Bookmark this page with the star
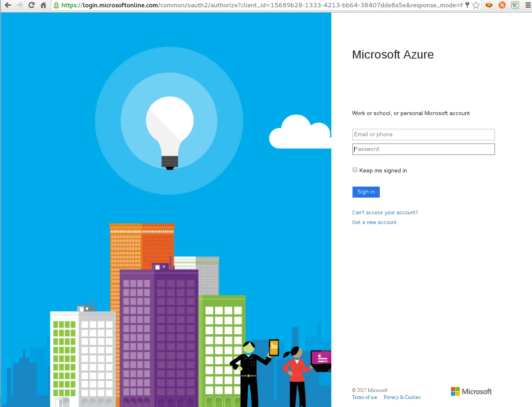Screen dimensions: 532x407 [476, 5]
